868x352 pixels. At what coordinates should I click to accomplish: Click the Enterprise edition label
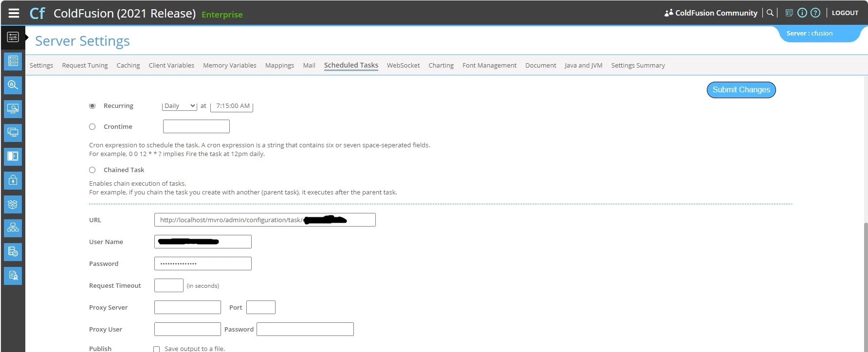coord(222,15)
